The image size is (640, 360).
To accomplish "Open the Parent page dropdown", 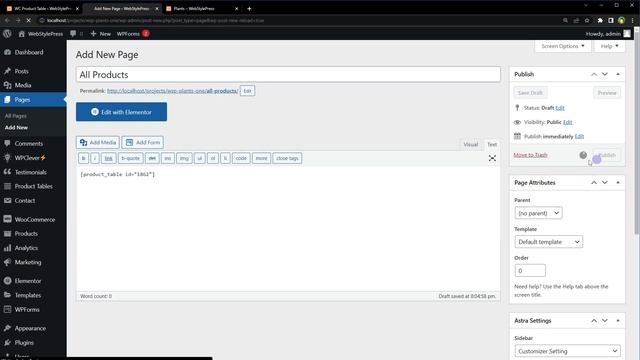I will click(538, 213).
